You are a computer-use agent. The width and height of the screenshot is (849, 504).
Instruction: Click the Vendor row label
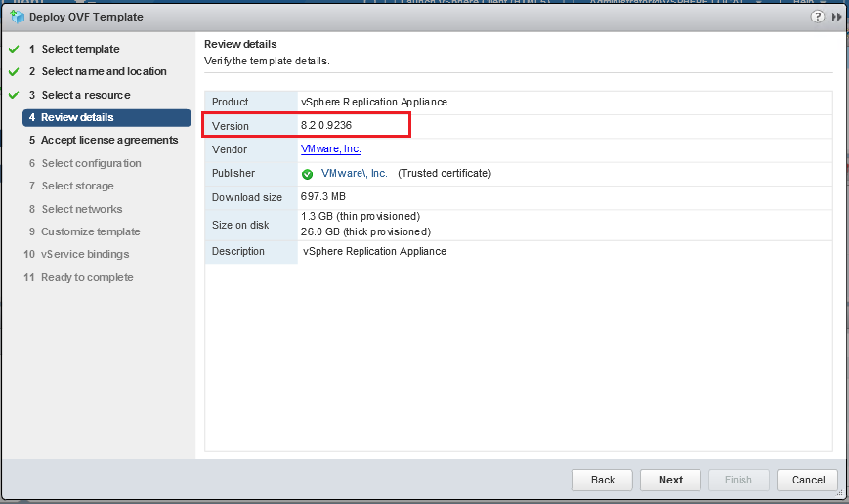[230, 149]
